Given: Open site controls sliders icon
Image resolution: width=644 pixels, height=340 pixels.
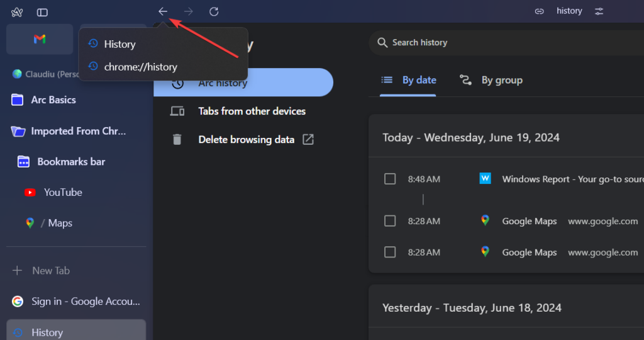Looking at the screenshot, I should click(599, 11).
